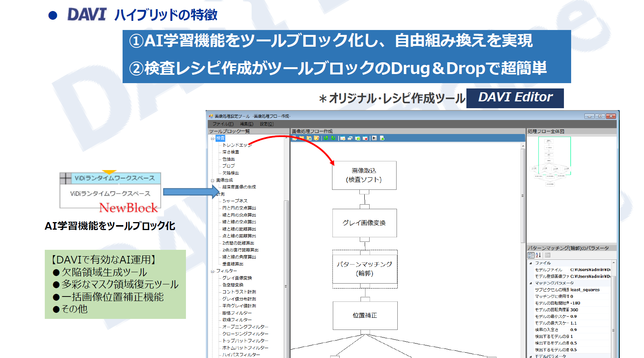Open the 設定(O) menu
This screenshot has height=358, width=644.
click(266, 124)
